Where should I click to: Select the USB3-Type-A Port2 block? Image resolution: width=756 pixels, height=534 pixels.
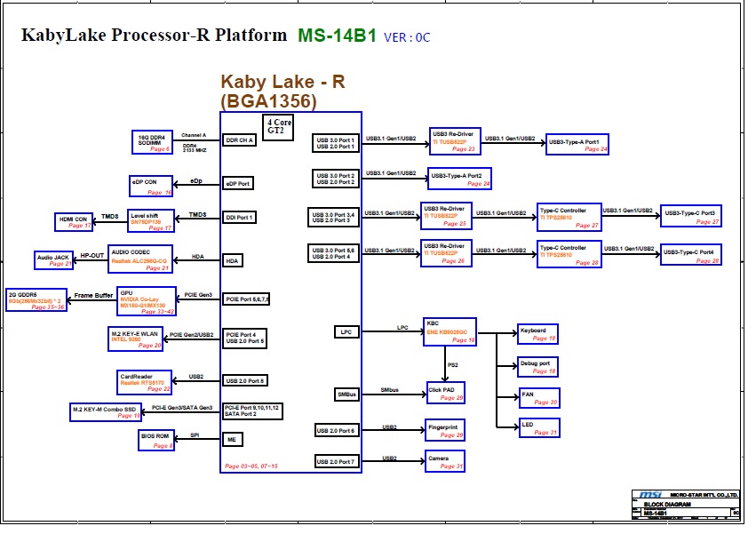(459, 179)
